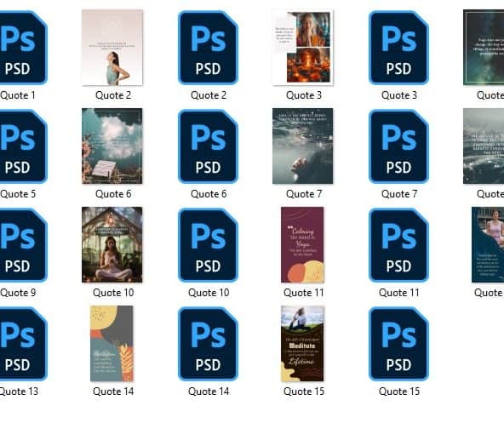
Task: Select Quote 7 thumbnail with praying hands
Action: pyautogui.click(x=303, y=146)
